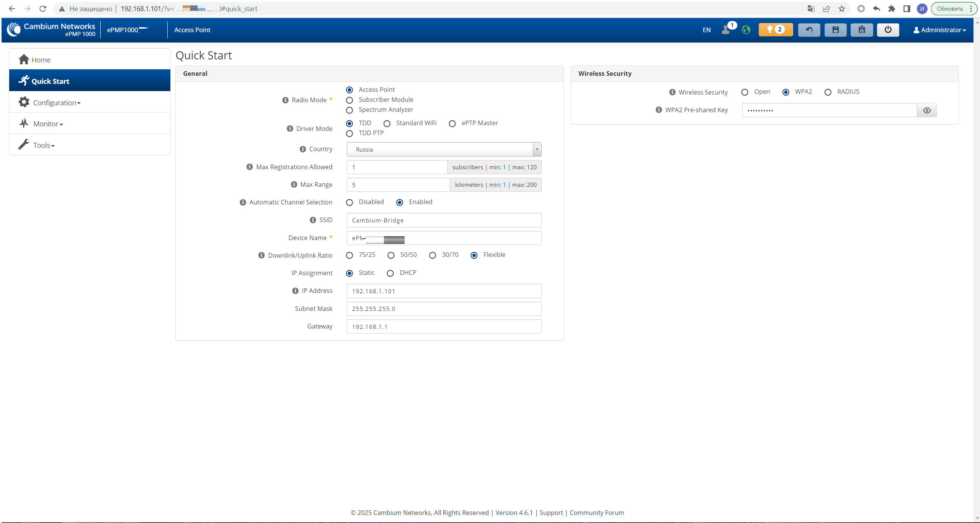980x523 pixels.
Task: Open the Community Forum footer link
Action: (596, 513)
